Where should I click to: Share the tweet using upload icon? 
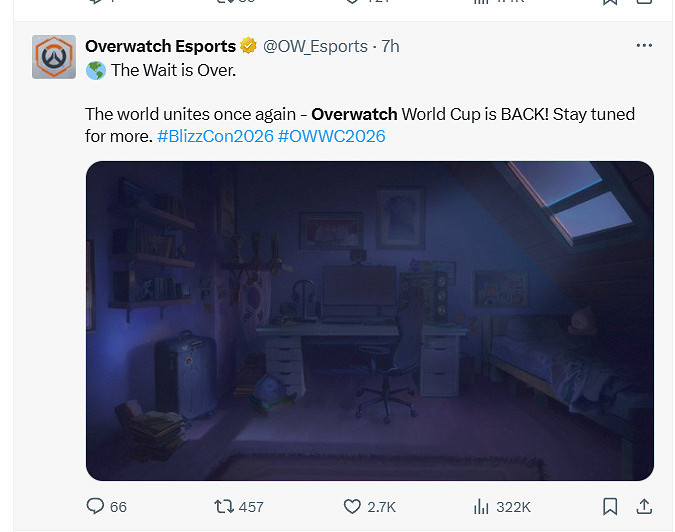(644, 507)
